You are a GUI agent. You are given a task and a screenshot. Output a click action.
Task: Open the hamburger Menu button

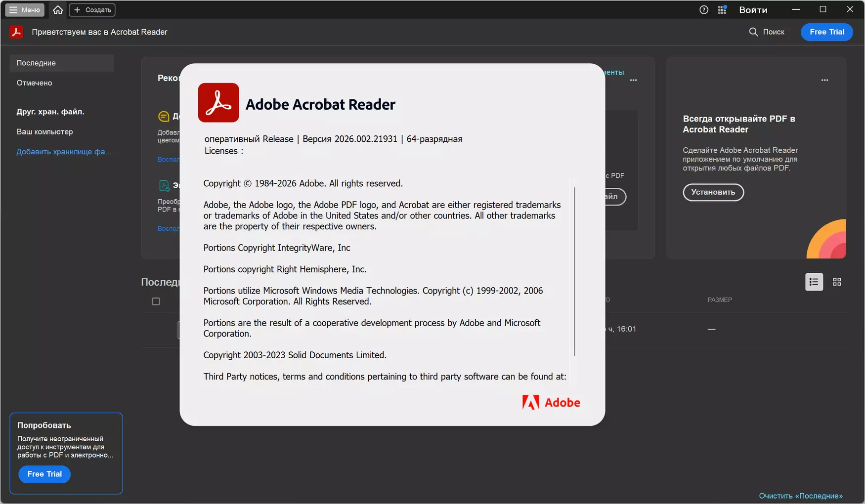[25, 10]
